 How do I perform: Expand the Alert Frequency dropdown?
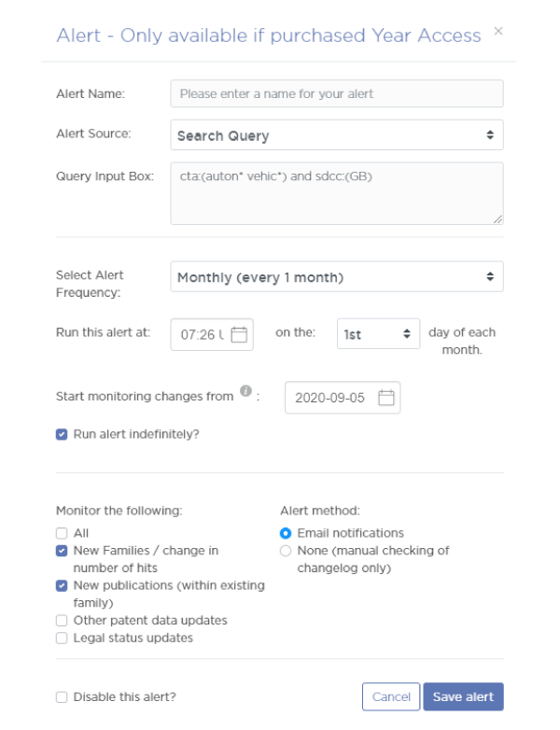pyautogui.click(x=337, y=276)
